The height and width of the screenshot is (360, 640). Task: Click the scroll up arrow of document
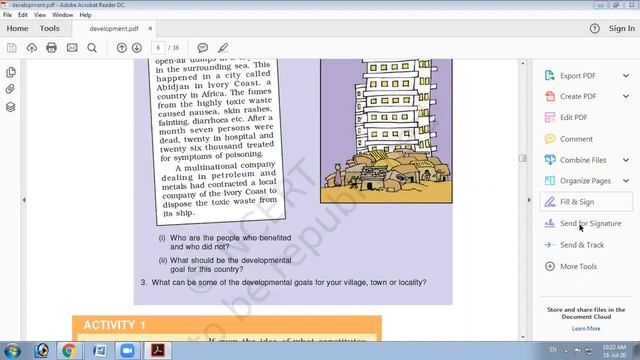523,63
